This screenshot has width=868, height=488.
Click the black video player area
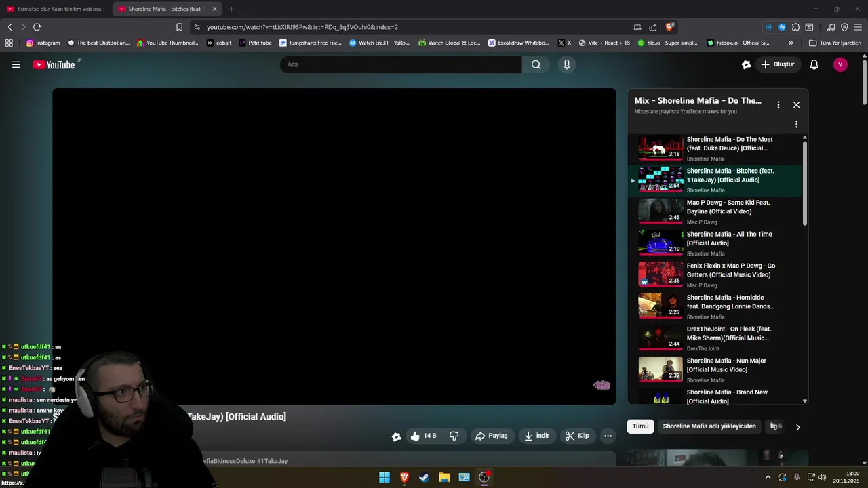[x=334, y=246]
